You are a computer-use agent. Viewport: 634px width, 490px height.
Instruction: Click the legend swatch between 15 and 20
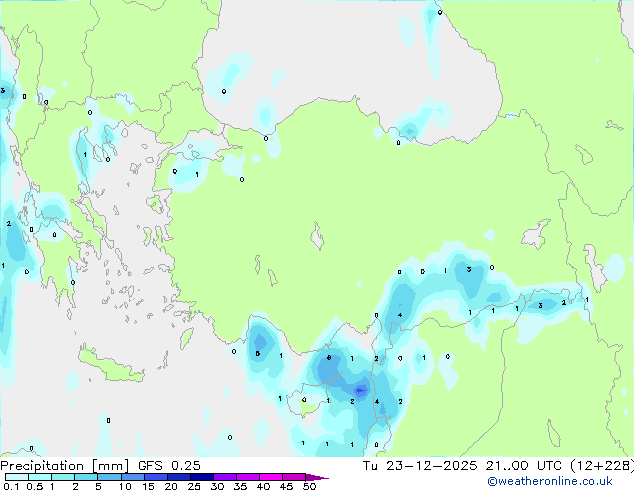pyautogui.click(x=155, y=477)
